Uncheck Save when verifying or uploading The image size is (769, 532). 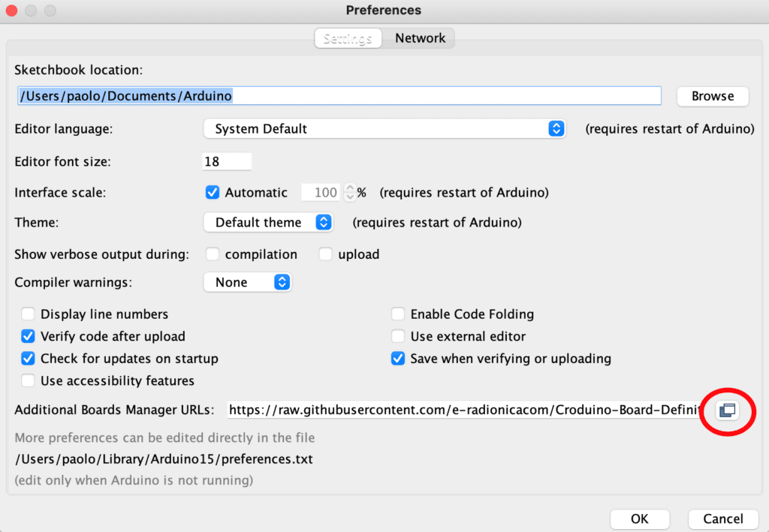[x=398, y=358]
